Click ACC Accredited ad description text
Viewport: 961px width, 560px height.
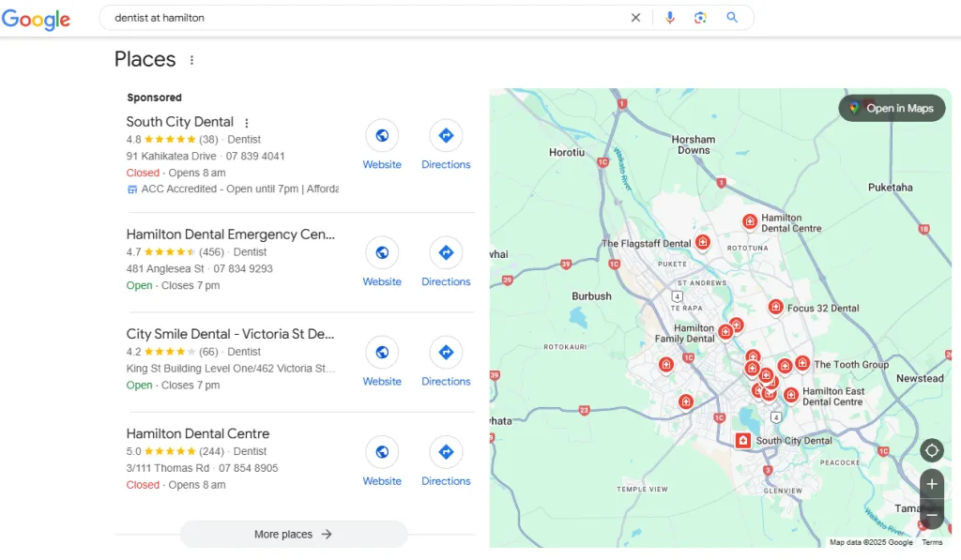coord(239,189)
